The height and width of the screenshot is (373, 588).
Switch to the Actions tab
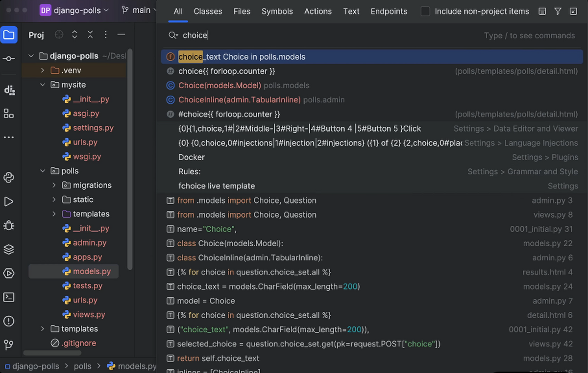pyautogui.click(x=318, y=11)
